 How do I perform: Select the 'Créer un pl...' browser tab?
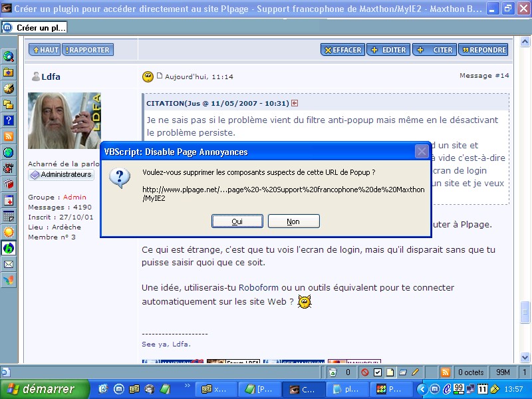[35, 27]
